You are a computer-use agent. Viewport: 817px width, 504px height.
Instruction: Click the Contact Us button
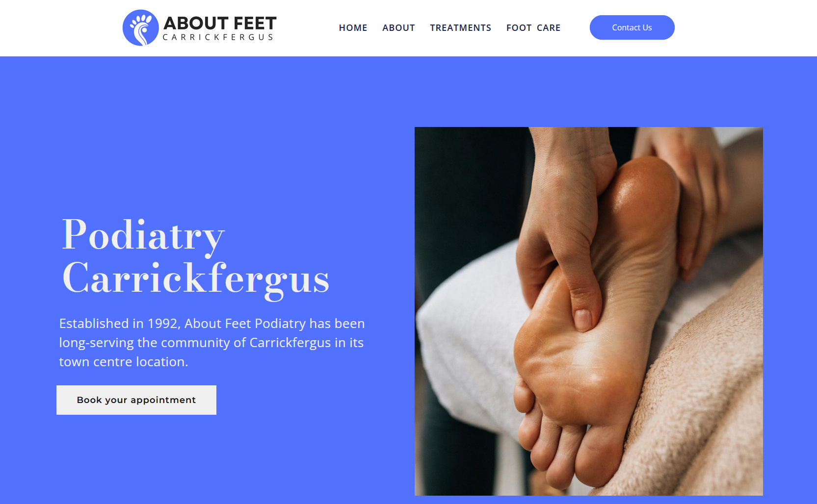click(x=632, y=27)
